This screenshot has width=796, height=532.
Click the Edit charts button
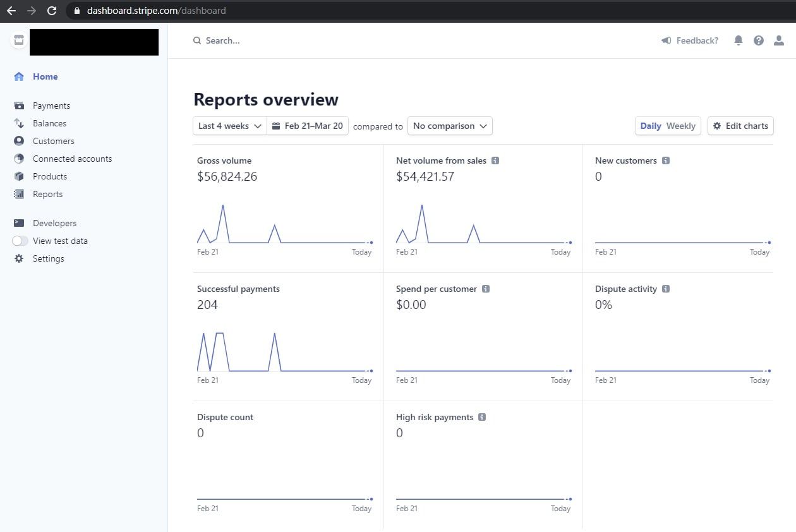[x=740, y=126]
